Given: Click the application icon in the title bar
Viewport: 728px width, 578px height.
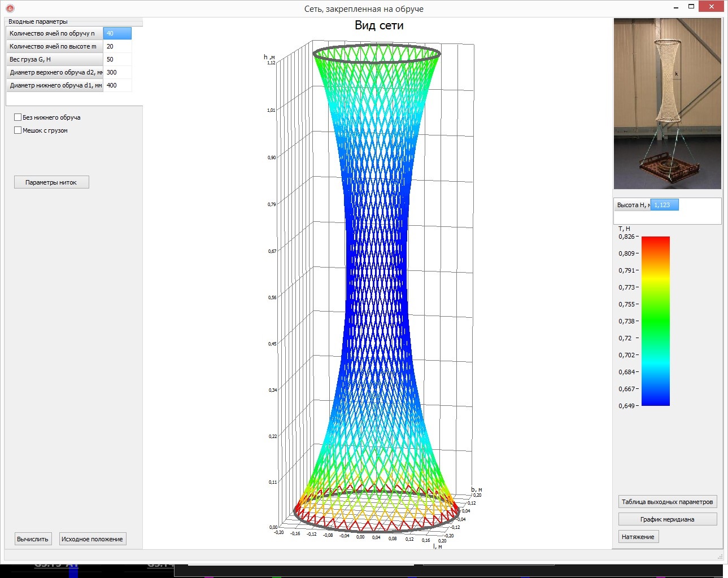Looking at the screenshot, I should (10, 8).
